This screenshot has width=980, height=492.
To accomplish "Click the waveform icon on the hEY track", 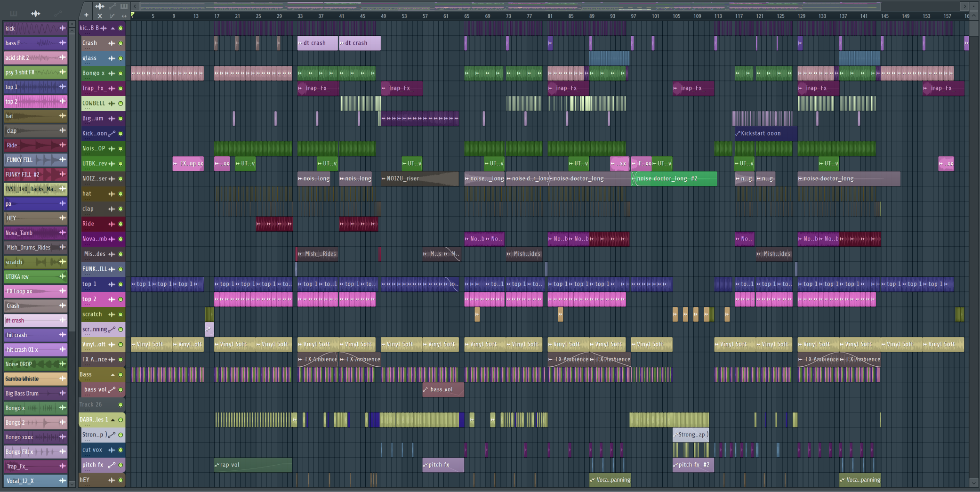I will click(x=112, y=480).
